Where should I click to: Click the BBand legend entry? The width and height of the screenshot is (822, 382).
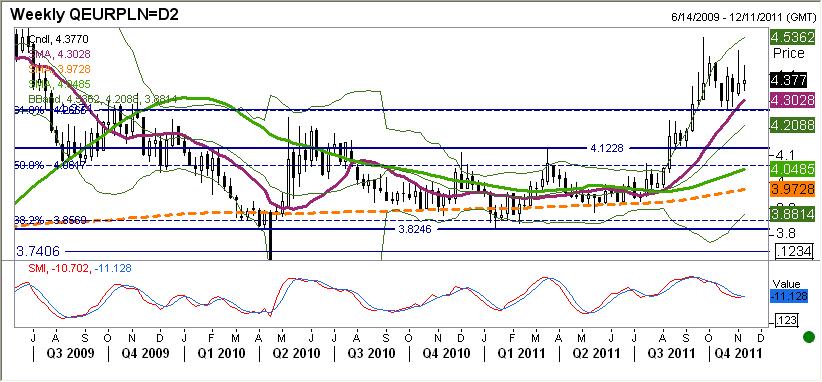[104, 98]
